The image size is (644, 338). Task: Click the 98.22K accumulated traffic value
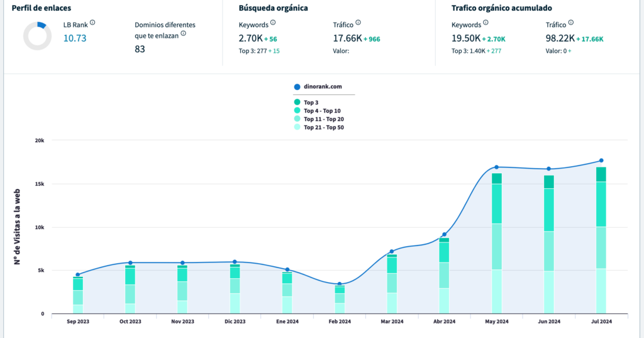(x=560, y=38)
